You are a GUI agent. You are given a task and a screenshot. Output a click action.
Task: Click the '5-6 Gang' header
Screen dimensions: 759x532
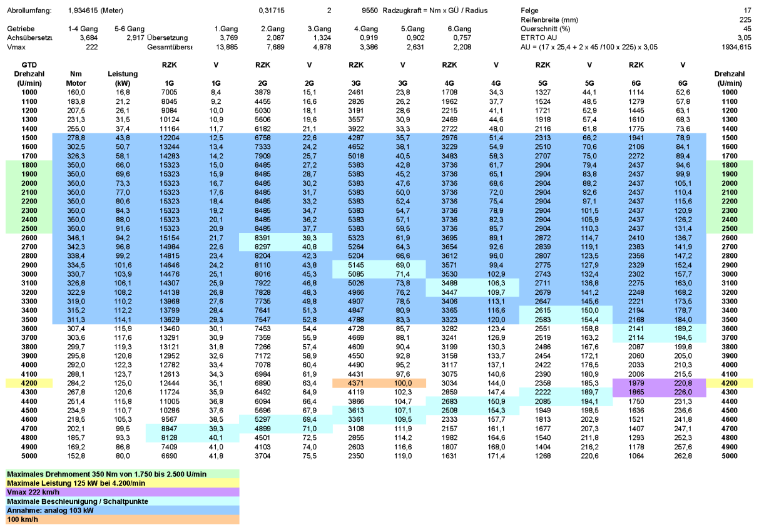tap(130, 29)
